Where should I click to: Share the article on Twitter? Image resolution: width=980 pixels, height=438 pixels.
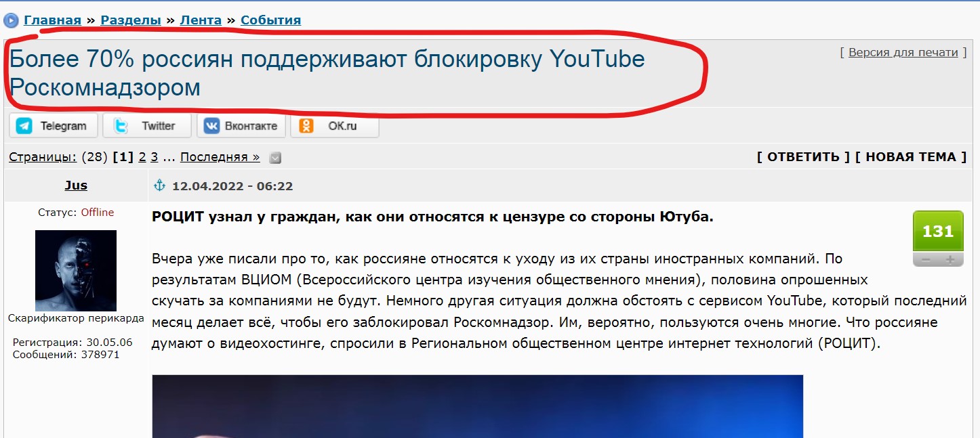(x=147, y=126)
